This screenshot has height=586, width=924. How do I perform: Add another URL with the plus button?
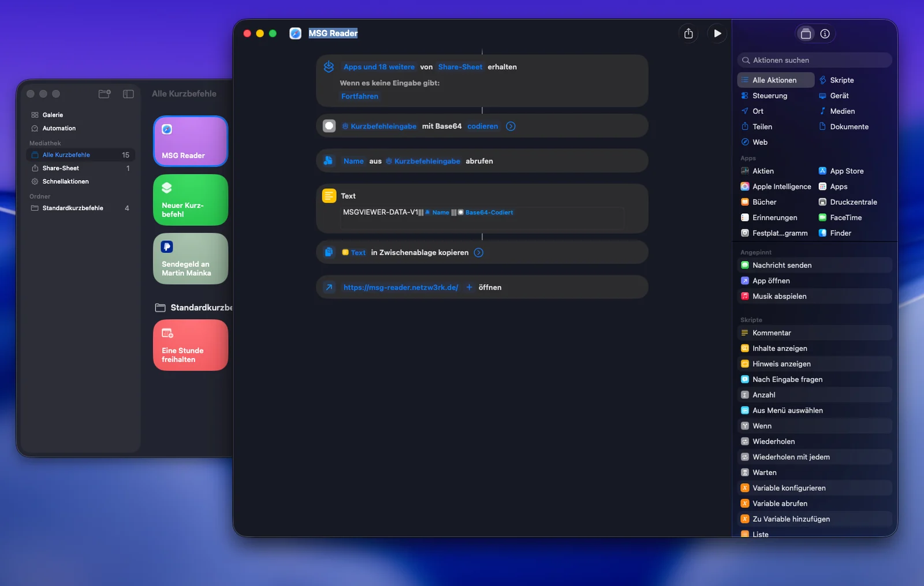[x=470, y=287]
